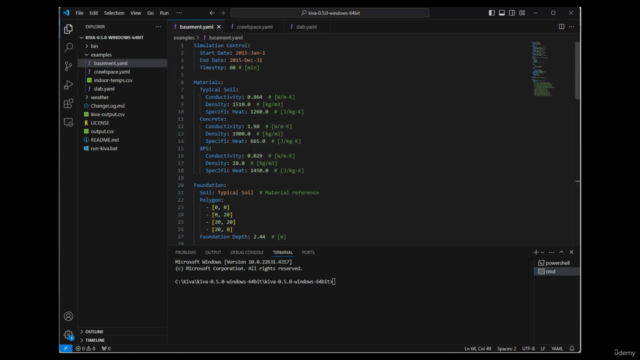The image size is (640, 360).
Task: Collapse the examples folder
Action: pos(122,55)
